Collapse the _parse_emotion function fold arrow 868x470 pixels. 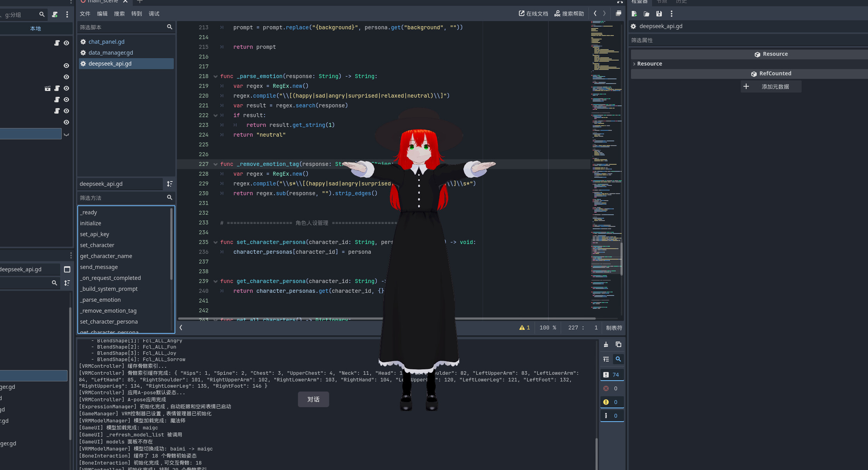click(216, 76)
